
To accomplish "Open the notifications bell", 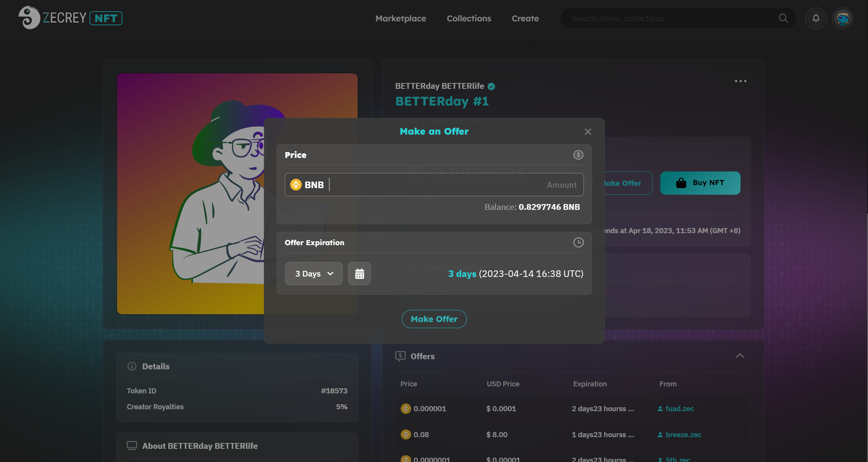I will pyautogui.click(x=816, y=18).
